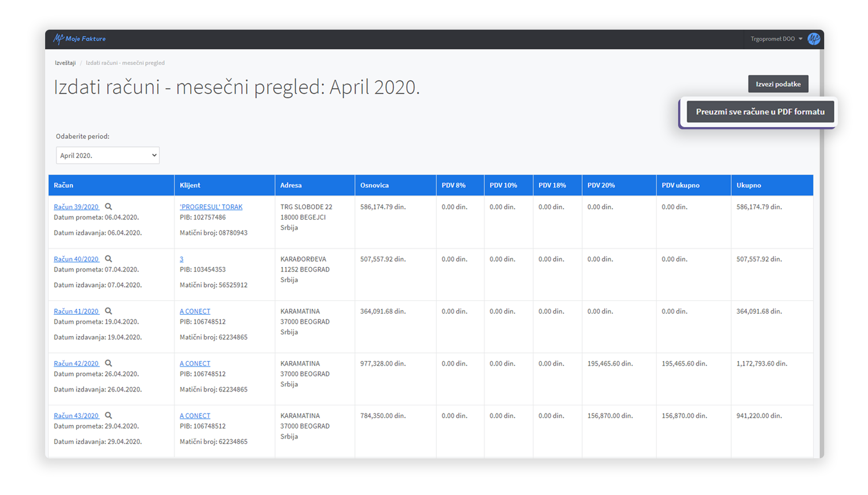This screenshot has width=868, height=495.
Task: Preview invoice Račun 39/2020 with magnifier
Action: pyautogui.click(x=108, y=207)
